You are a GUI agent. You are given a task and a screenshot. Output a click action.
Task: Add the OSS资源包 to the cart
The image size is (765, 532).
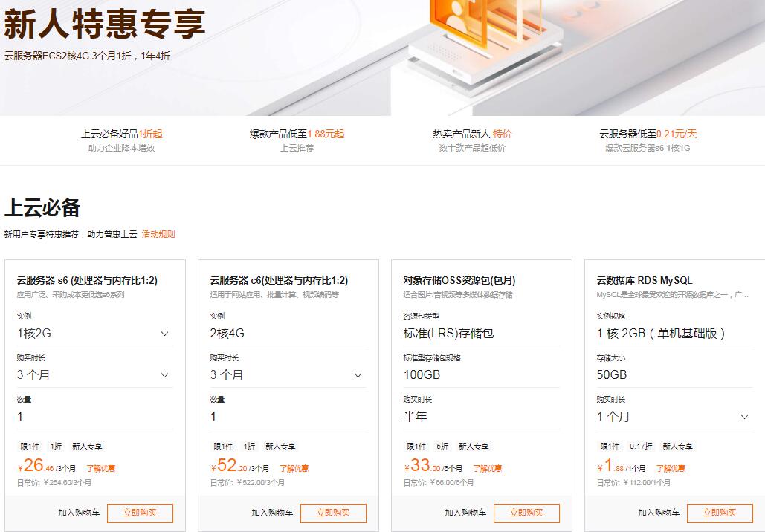465,513
